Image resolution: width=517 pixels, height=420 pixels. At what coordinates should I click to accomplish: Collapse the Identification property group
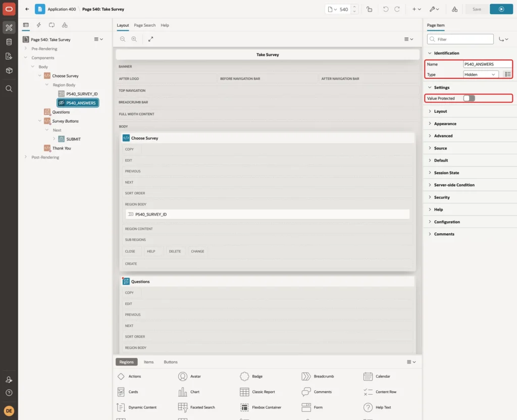pos(430,53)
